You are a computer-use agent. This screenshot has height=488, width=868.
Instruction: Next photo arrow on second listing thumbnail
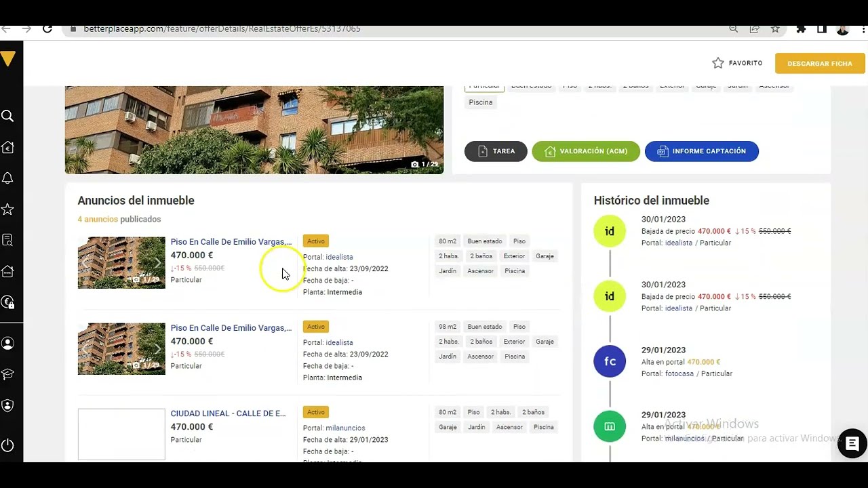[x=158, y=349]
